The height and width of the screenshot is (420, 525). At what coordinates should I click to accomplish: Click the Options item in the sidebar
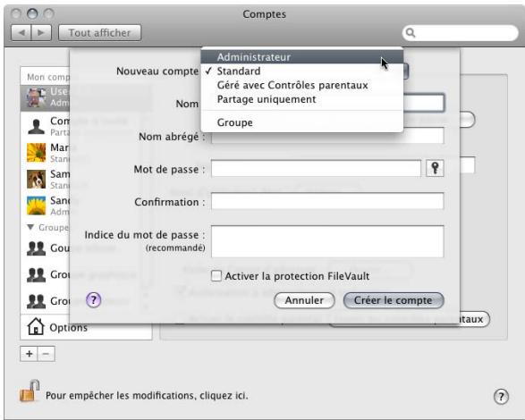coord(86,327)
